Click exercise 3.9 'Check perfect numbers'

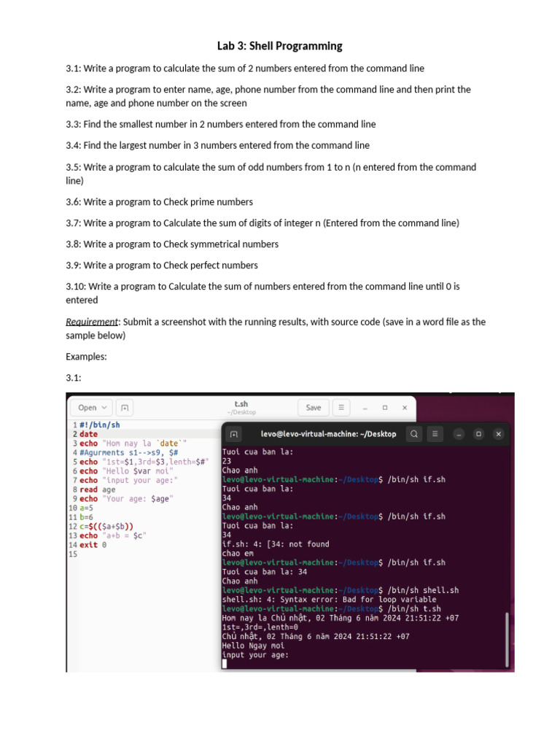coord(162,266)
